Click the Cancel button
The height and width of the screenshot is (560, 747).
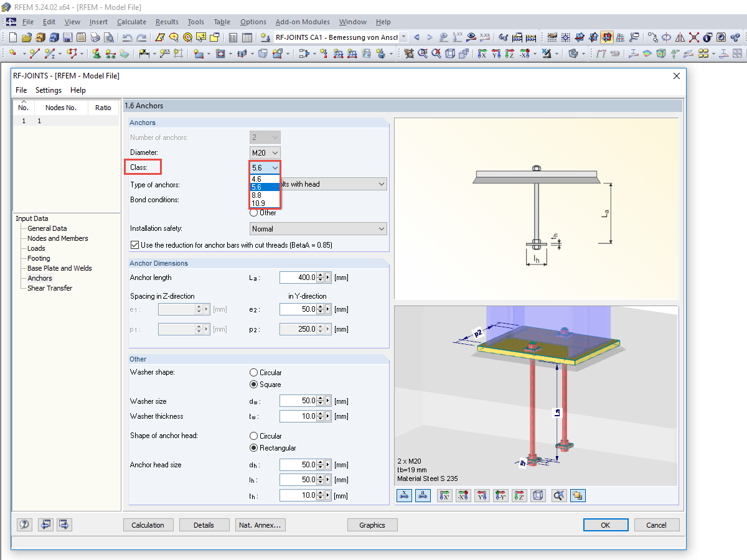[x=657, y=525]
